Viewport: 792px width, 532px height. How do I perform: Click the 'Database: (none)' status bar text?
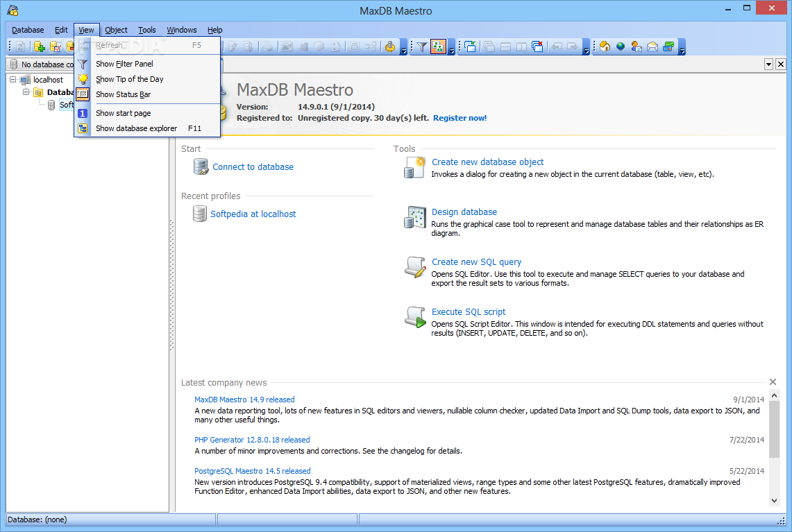click(37, 520)
